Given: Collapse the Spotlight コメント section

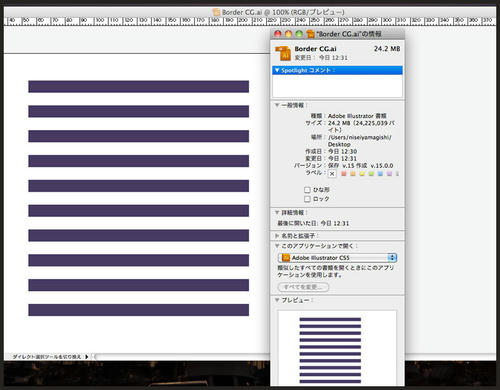Looking at the screenshot, I should point(277,70).
